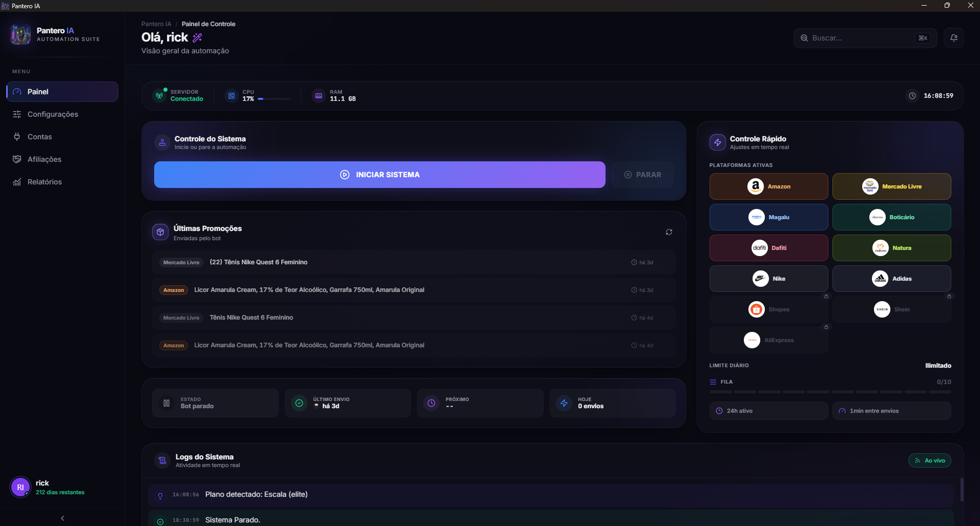Click the last Licor Amarula Cream promotion row
The height and width of the screenshot is (526, 980).
[413, 345]
